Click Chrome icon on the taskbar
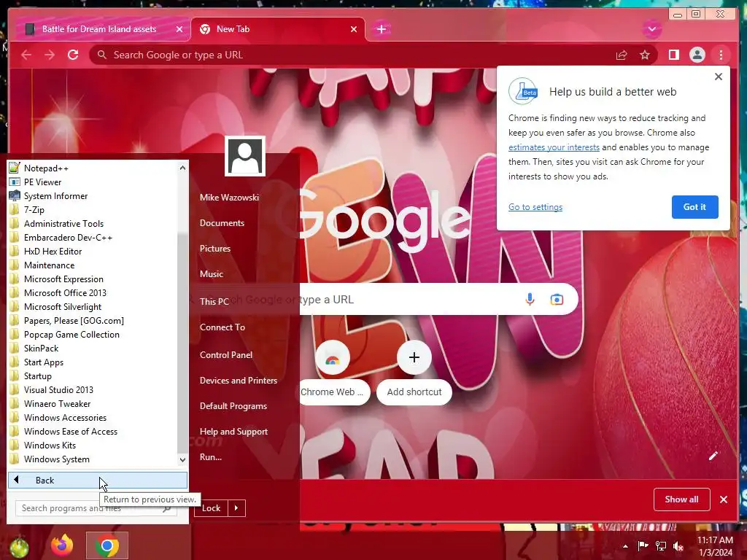This screenshot has width=747, height=560. click(x=107, y=545)
